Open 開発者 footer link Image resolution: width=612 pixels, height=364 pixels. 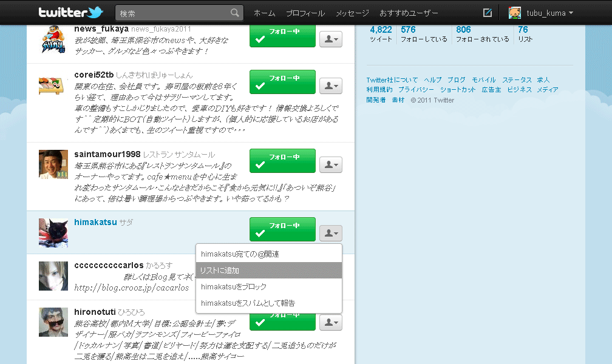376,100
